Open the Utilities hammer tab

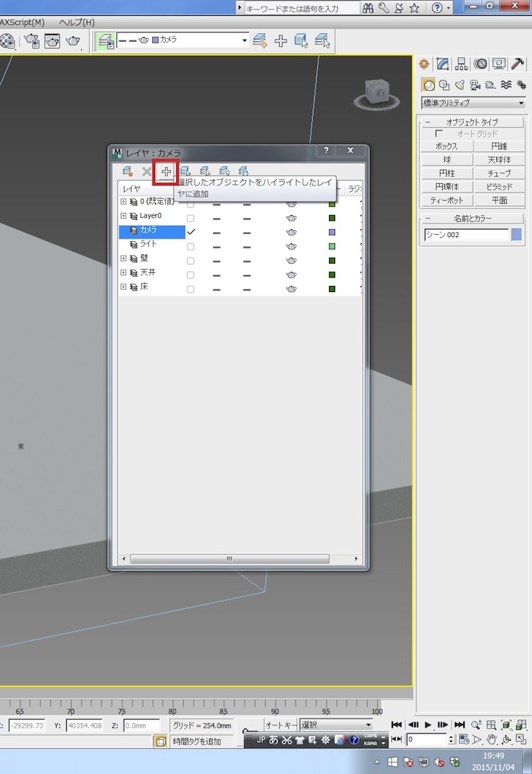(x=518, y=64)
